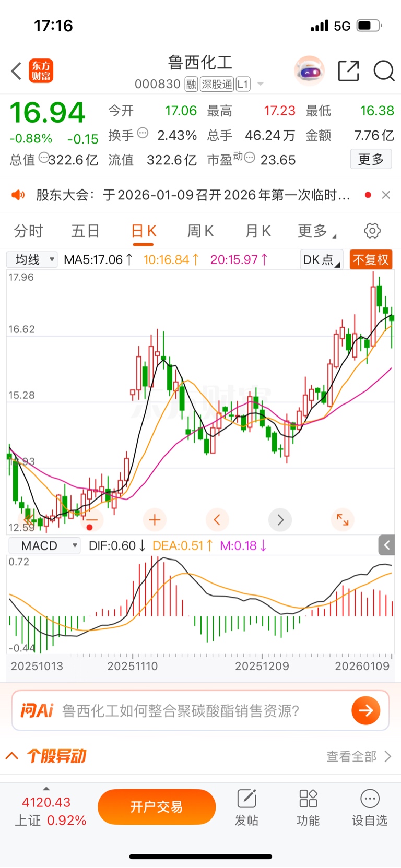Open the search magnifier icon
The width and height of the screenshot is (401, 868).
click(x=384, y=71)
